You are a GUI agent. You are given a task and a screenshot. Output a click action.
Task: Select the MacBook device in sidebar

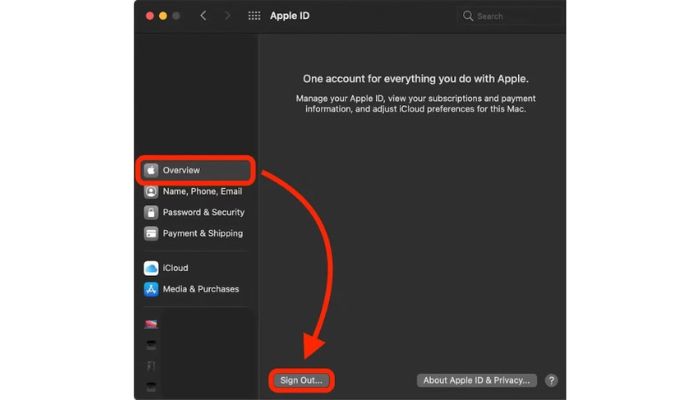tap(151, 324)
